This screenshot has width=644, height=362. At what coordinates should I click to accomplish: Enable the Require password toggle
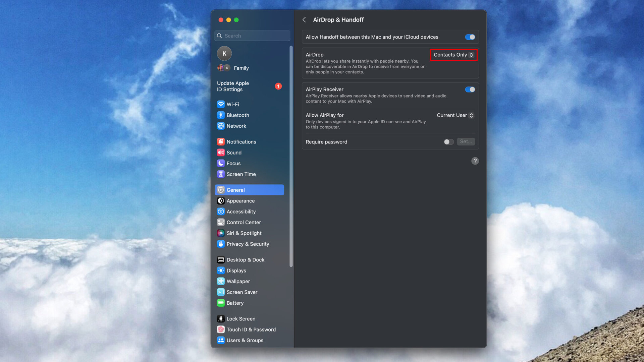pos(448,142)
